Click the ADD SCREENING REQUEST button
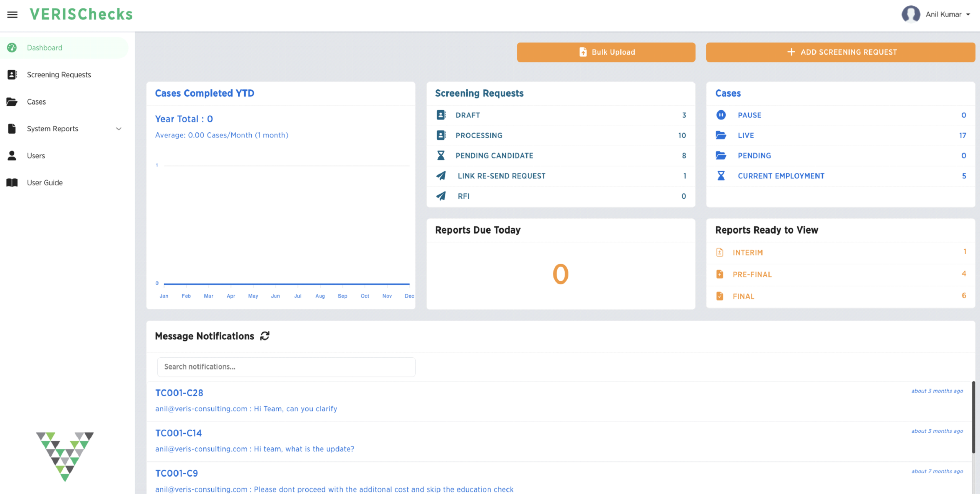The height and width of the screenshot is (494, 980). pyautogui.click(x=840, y=52)
